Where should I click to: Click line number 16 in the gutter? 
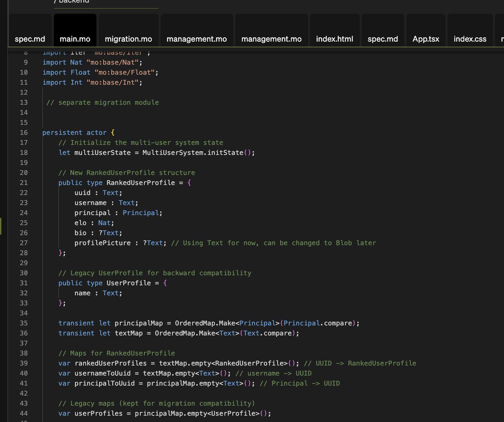tap(24, 132)
